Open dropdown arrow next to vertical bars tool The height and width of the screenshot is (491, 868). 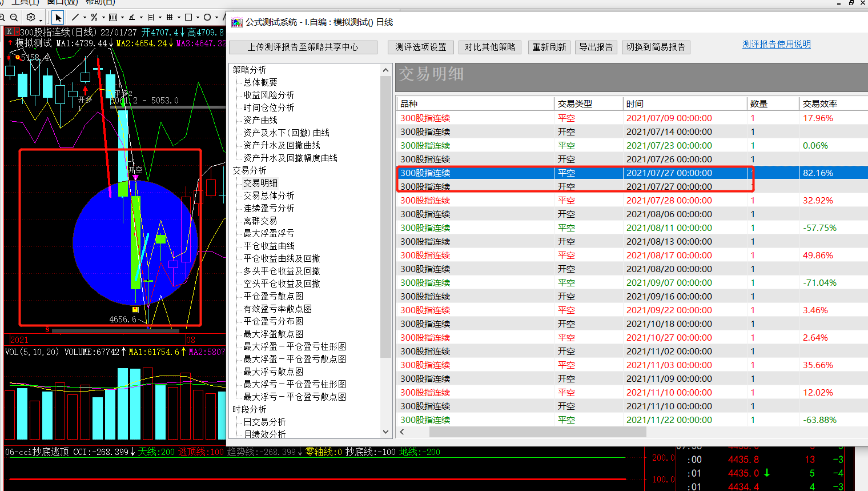tap(122, 18)
